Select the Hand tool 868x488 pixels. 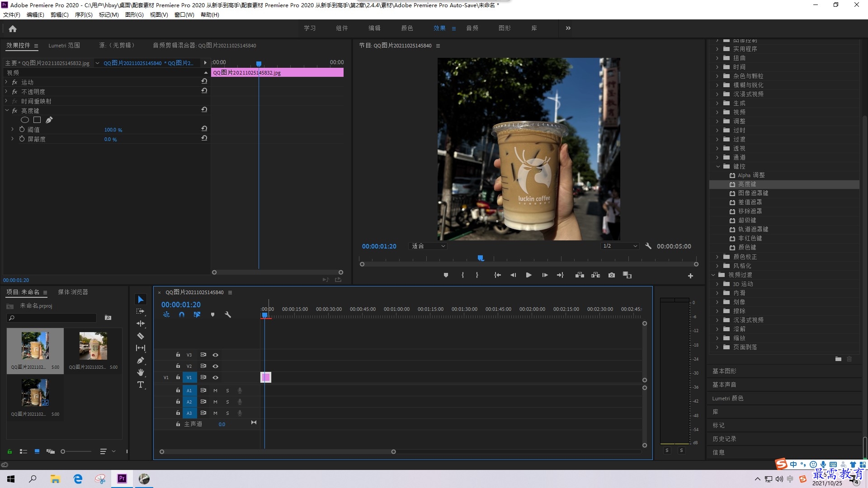click(x=141, y=372)
